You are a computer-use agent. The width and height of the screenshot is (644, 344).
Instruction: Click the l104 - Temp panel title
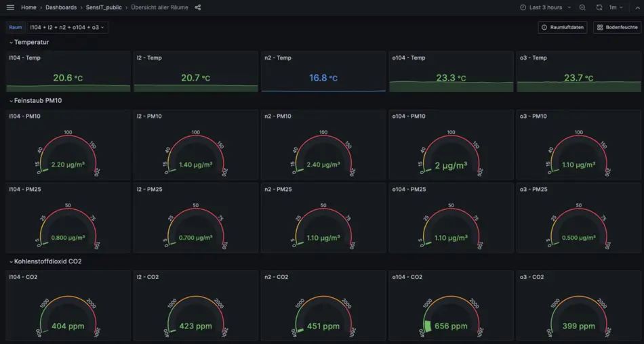click(25, 58)
